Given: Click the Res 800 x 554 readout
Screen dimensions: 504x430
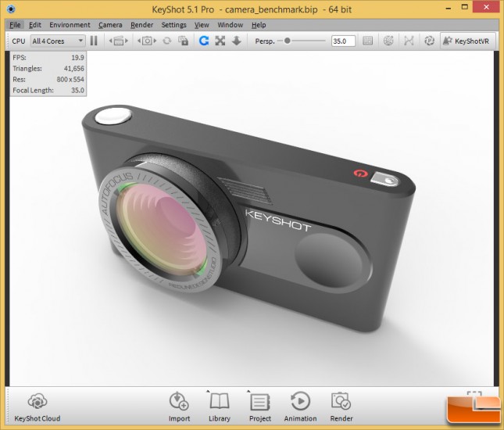Looking at the screenshot, I should tap(48, 80).
